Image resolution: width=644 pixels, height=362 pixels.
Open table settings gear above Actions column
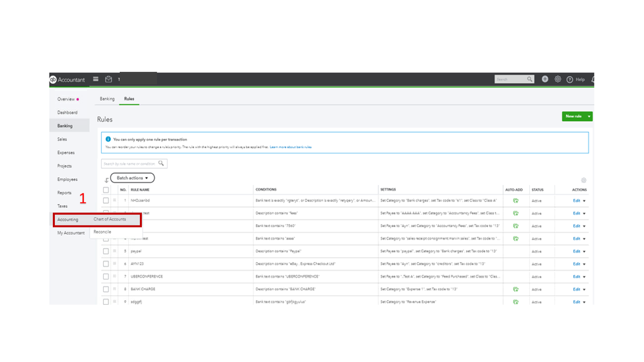(583, 180)
